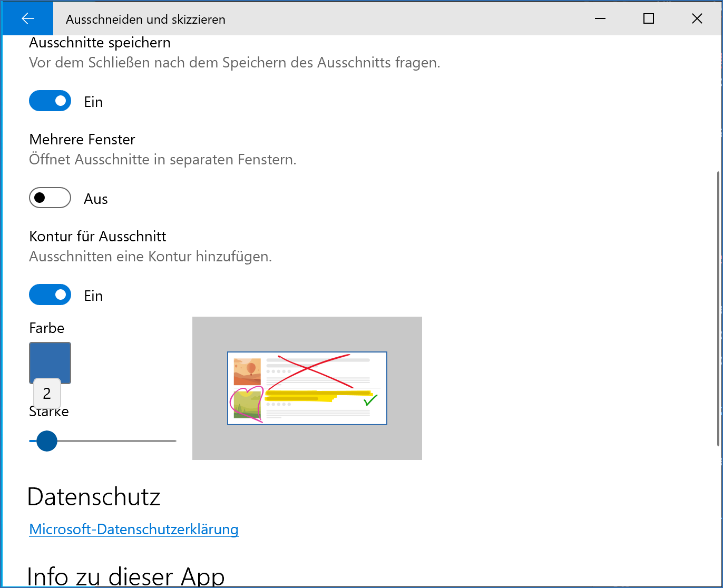The image size is (723, 588).
Task: Disable the "Ausschnitte speichern" toggle
Action: point(50,101)
